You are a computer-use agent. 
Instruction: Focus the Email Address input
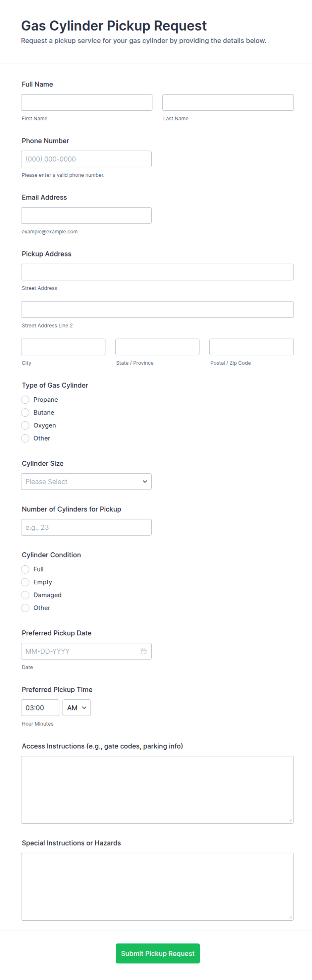click(86, 215)
